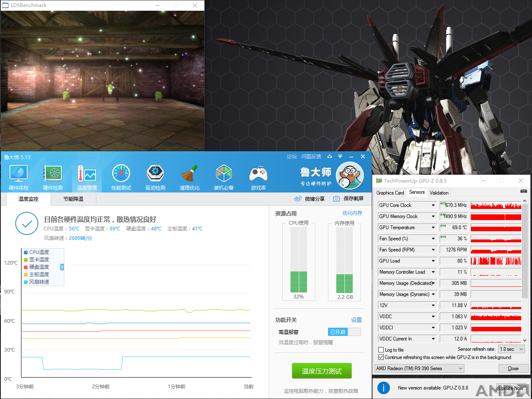532x399 pixels.
Task: Start the 温度压力测试 button
Action: coord(322,371)
